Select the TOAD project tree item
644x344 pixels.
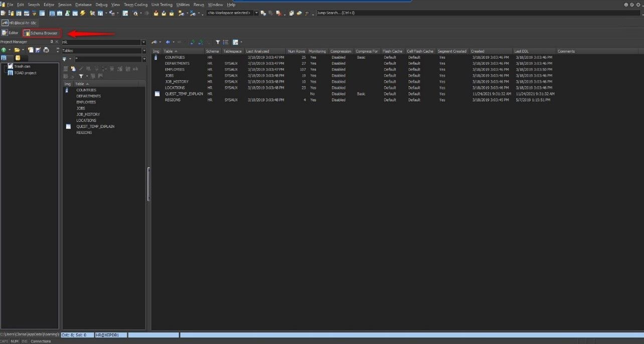click(x=25, y=73)
